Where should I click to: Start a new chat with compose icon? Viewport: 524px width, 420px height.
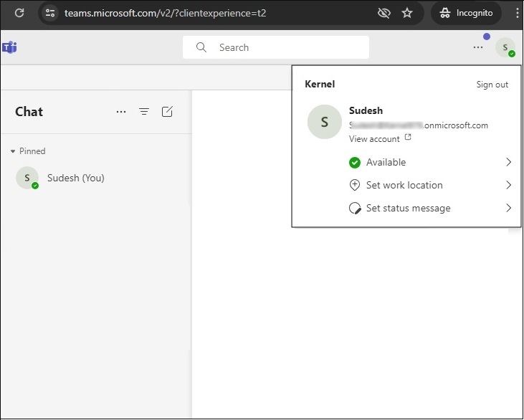pos(167,112)
